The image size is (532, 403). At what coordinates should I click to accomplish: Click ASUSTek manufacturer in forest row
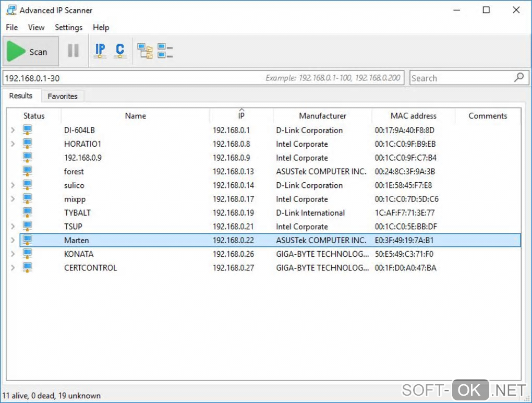(321, 171)
